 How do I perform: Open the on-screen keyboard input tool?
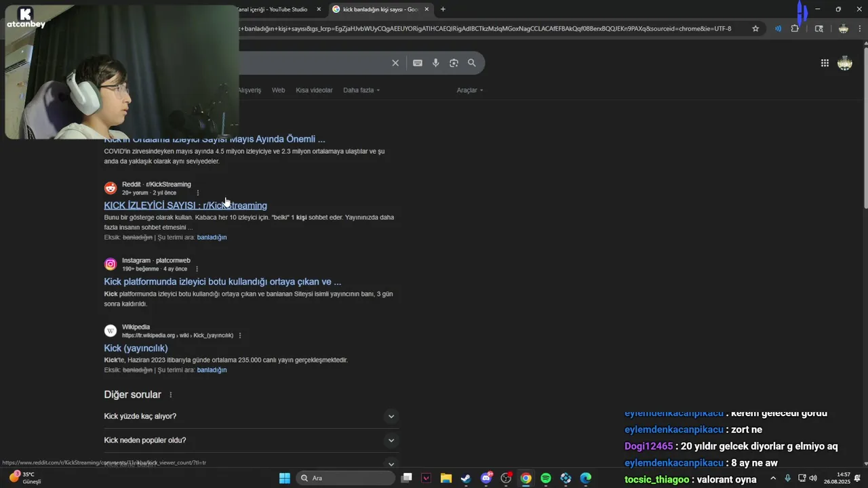click(x=418, y=63)
